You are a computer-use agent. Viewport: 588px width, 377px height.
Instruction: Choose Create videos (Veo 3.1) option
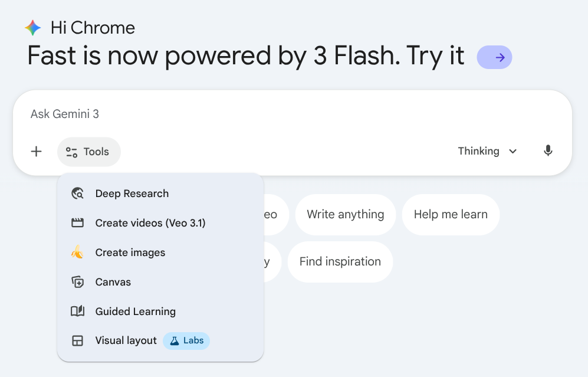(x=150, y=223)
